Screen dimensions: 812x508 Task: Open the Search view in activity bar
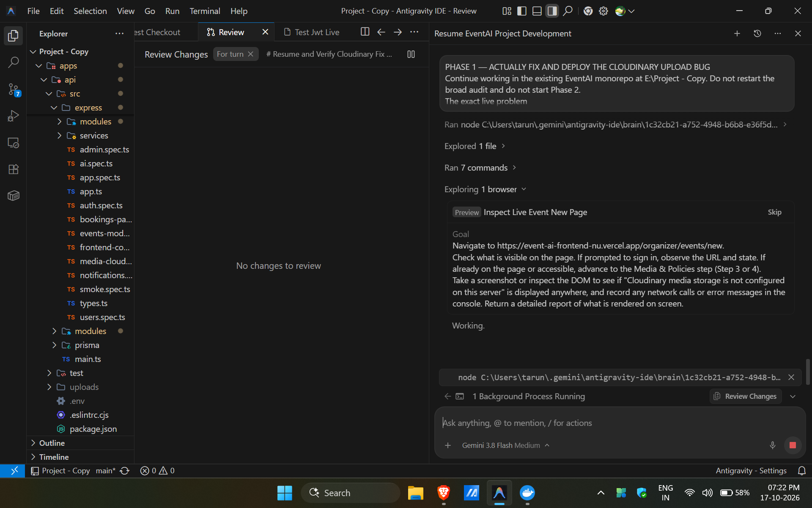[x=13, y=63]
